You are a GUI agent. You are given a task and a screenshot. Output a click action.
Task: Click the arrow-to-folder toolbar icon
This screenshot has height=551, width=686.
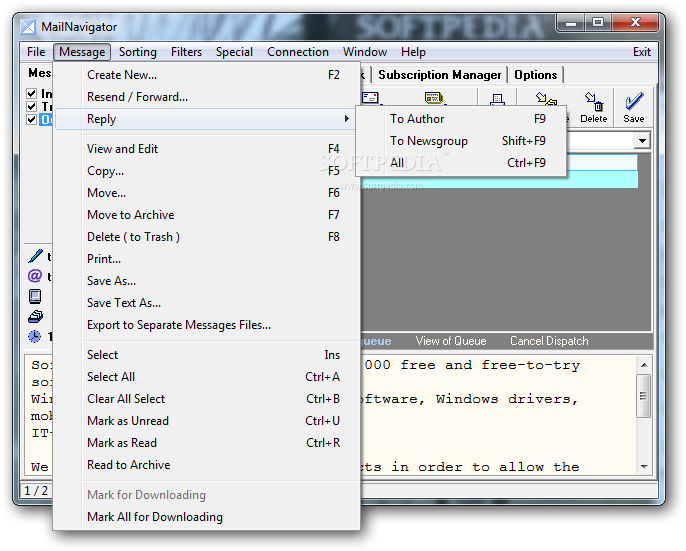point(546,99)
